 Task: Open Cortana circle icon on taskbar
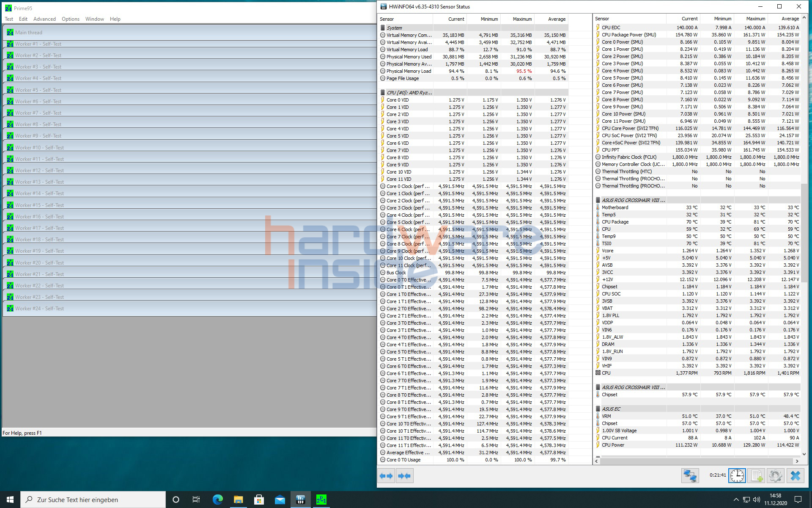click(x=176, y=500)
